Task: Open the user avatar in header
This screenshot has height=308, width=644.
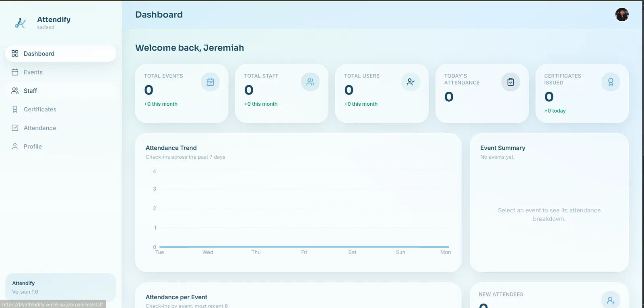Action: click(x=622, y=14)
